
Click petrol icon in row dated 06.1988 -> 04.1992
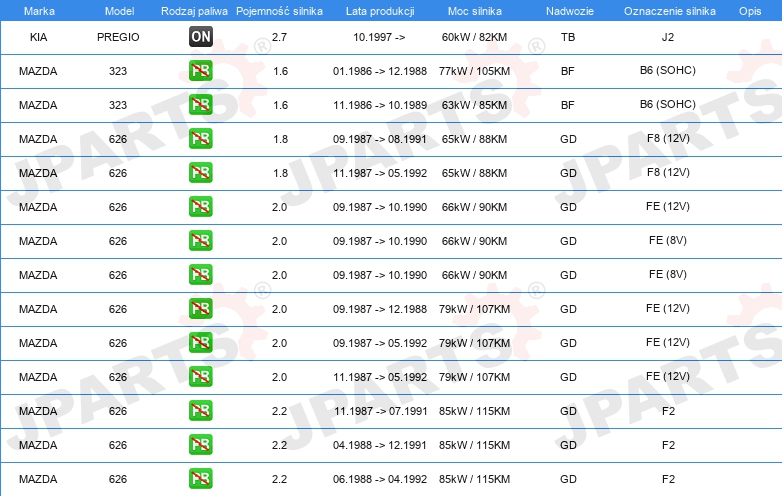(200, 478)
